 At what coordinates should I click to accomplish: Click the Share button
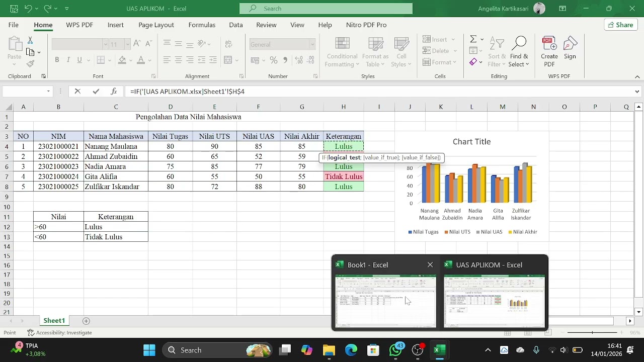[x=620, y=25]
